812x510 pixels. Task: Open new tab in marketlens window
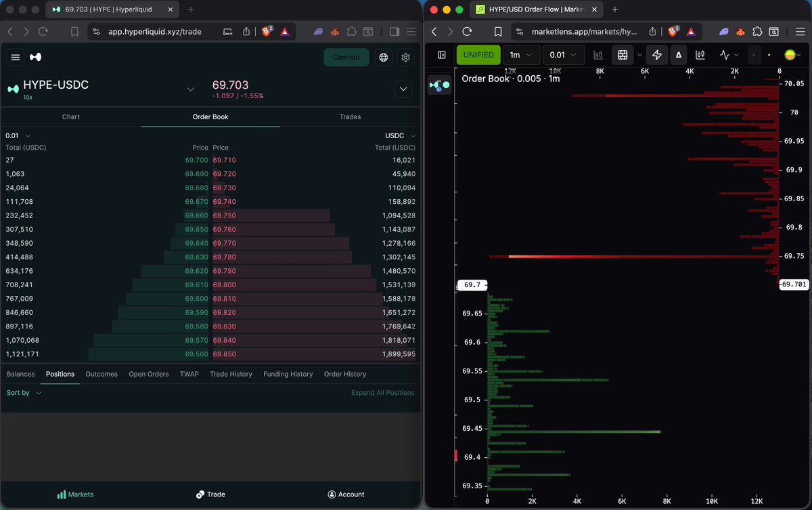click(x=615, y=9)
